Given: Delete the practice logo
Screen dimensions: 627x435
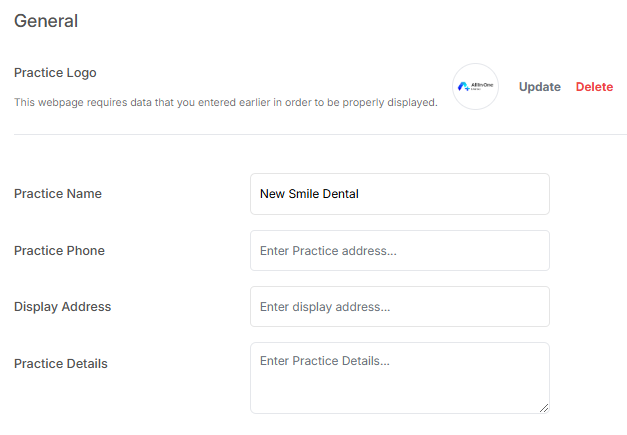Looking at the screenshot, I should tap(594, 87).
